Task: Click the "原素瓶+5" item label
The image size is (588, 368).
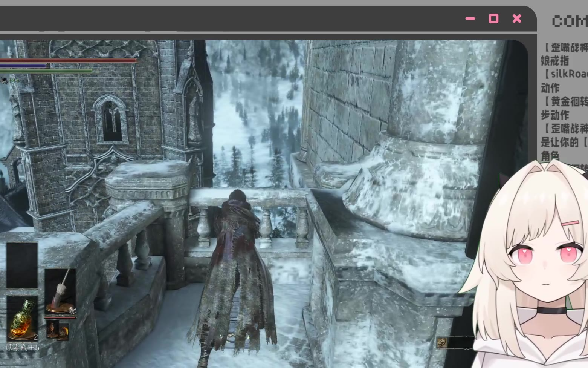Action: coord(22,347)
